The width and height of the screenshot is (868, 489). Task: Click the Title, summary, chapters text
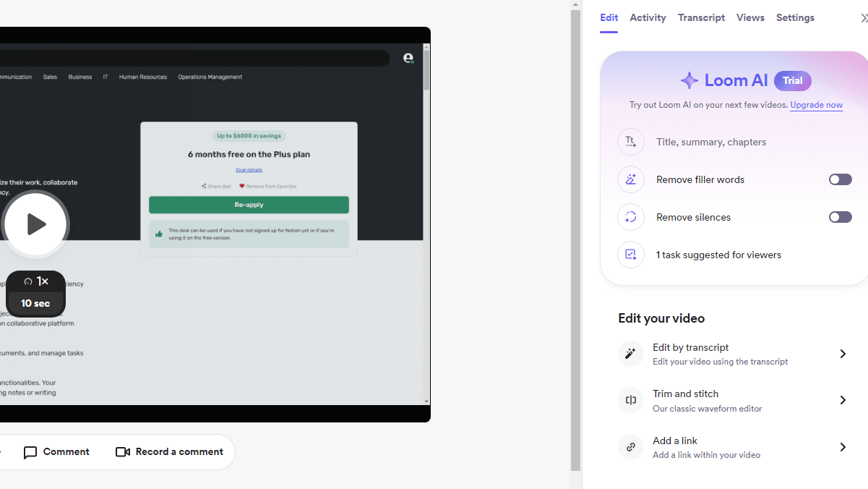(711, 142)
